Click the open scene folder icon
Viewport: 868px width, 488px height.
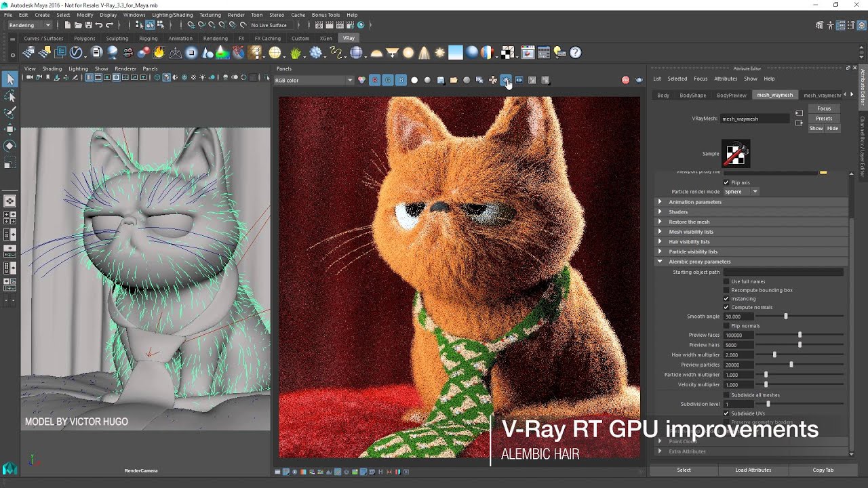(78, 25)
